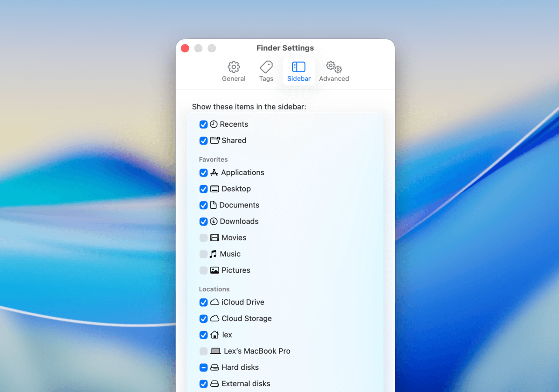
Task: Click the Movies film strip icon
Action: tap(214, 237)
